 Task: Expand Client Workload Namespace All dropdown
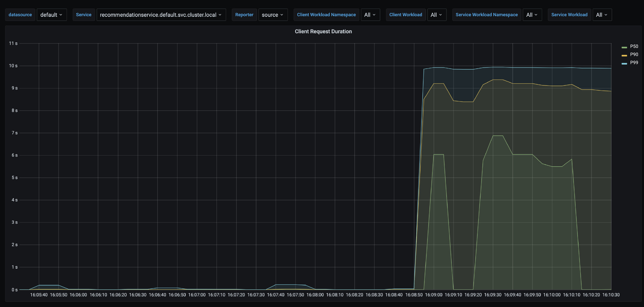(370, 15)
